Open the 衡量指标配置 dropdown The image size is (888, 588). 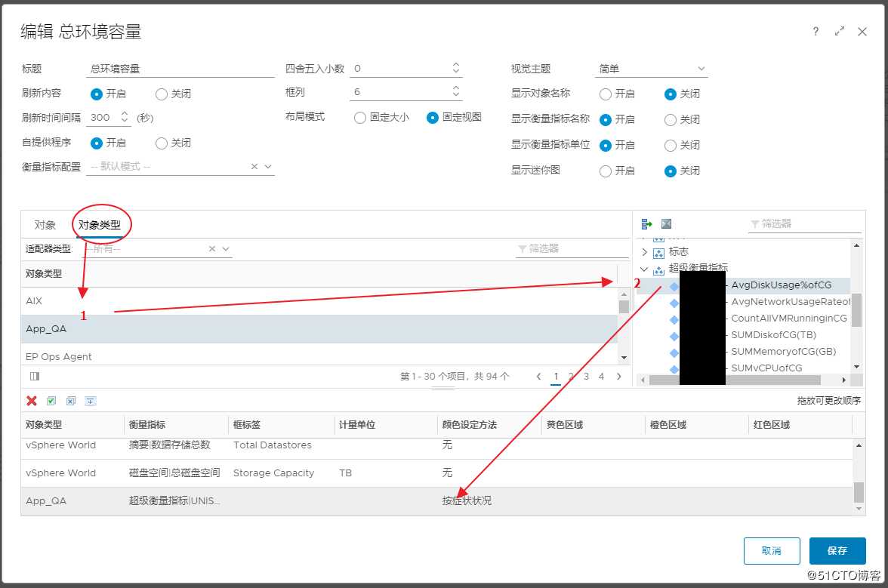click(x=269, y=166)
